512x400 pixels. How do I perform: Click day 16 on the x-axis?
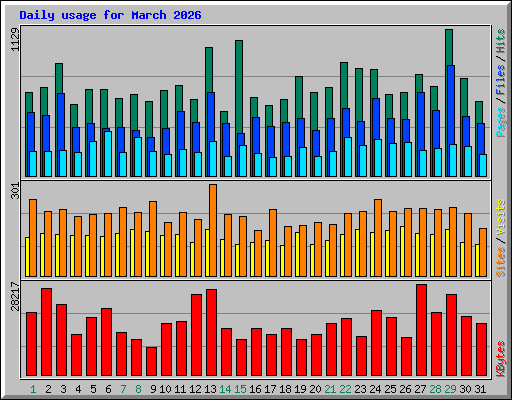click(x=255, y=389)
